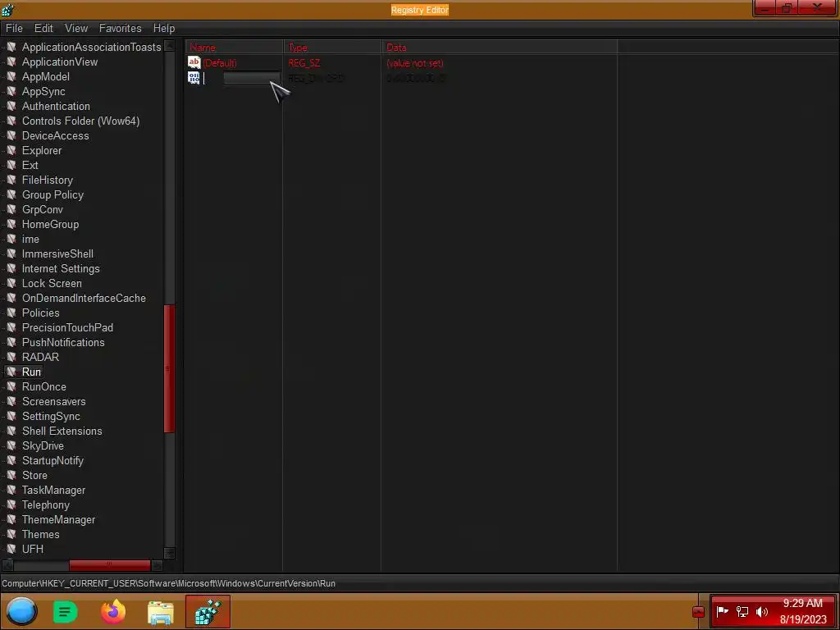Select the SettingSync key
This screenshot has height=630, width=840.
pyautogui.click(x=51, y=416)
